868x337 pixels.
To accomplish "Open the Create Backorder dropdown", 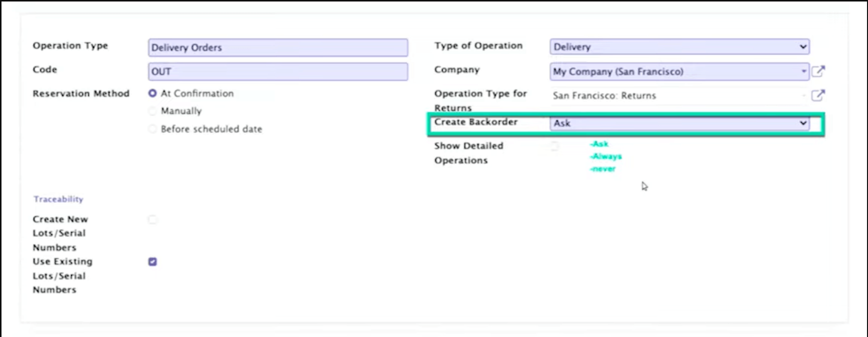I will [679, 123].
